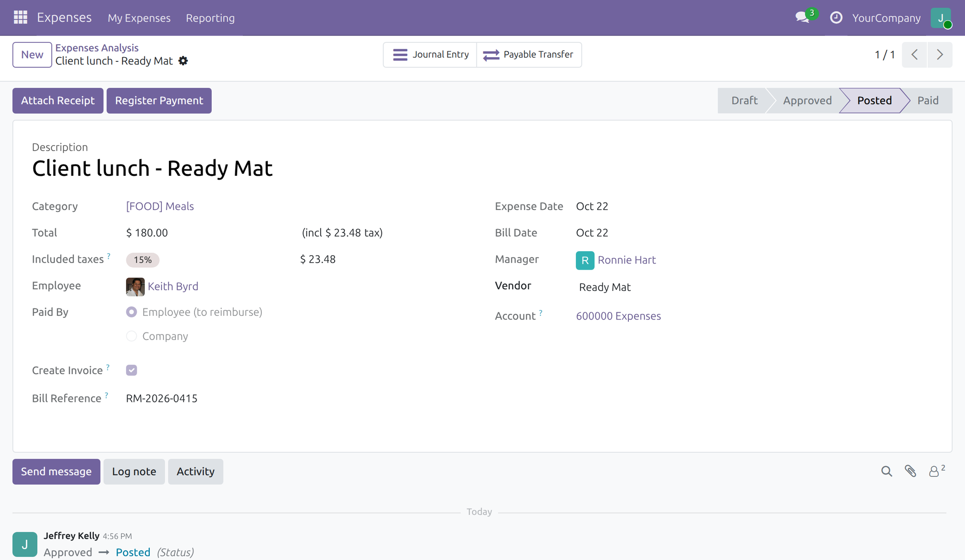Image resolution: width=965 pixels, height=560 pixels.
Task: Open the activities clock icon
Action: coord(836,18)
